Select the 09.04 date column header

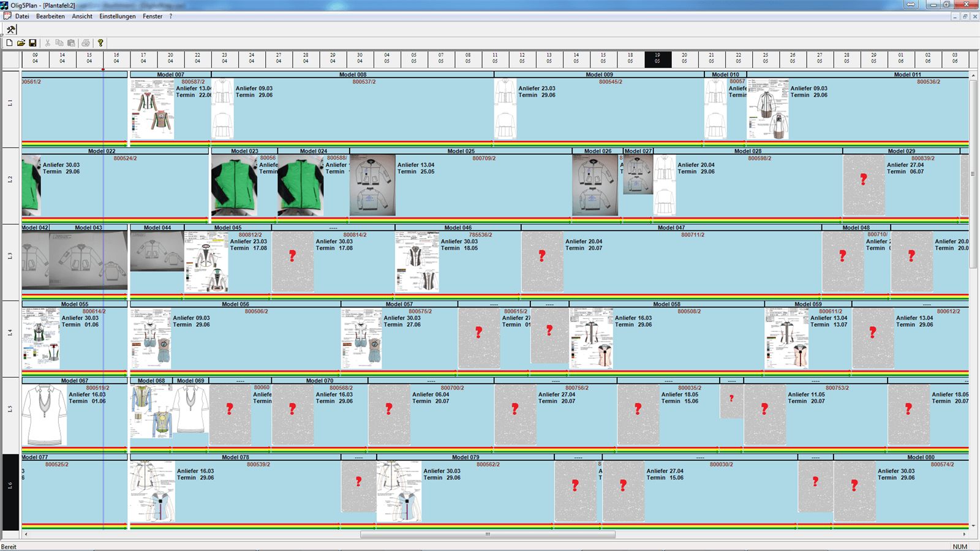[x=35, y=59]
